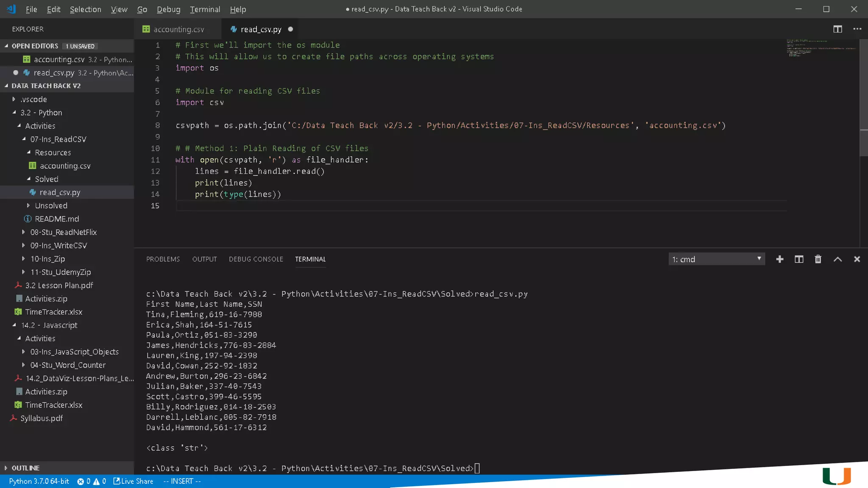
Task: Maximize the panel with up chevron
Action: click(837, 259)
